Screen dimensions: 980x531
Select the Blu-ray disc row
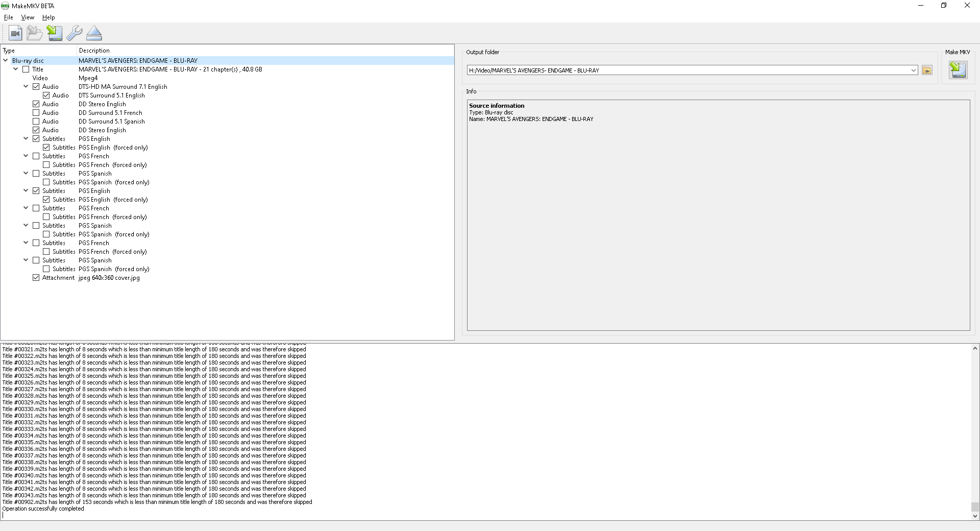[227, 61]
